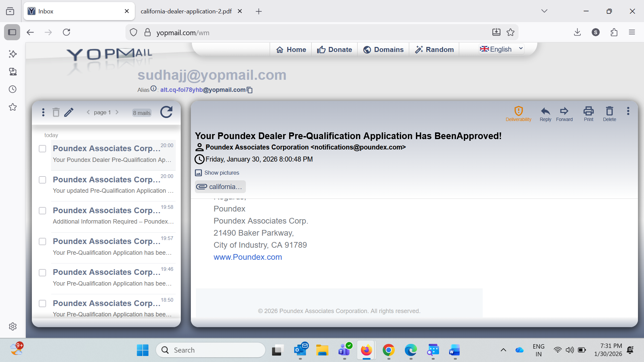Reply to the open email
The width and height of the screenshot is (644, 362).
click(x=545, y=114)
